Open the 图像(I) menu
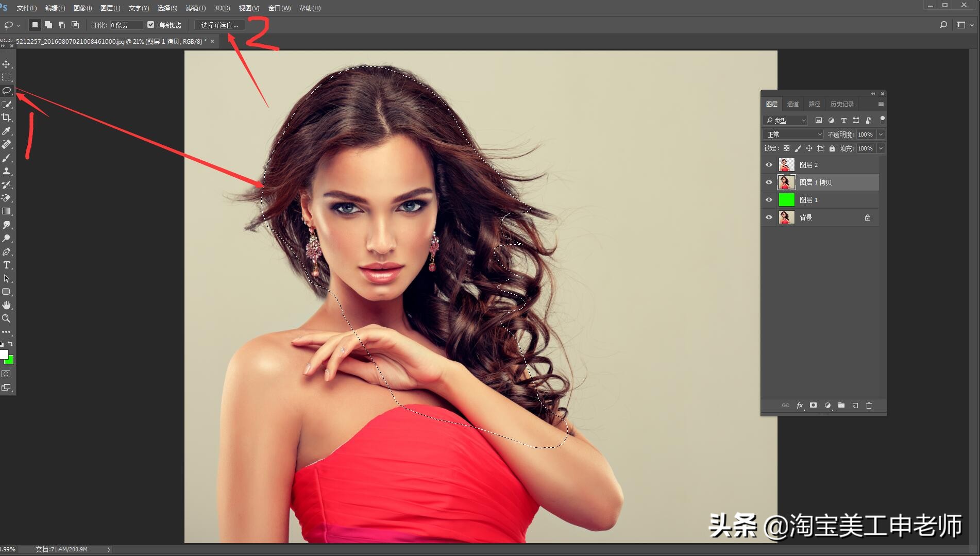Viewport: 980px width, 556px height. pos(82,8)
